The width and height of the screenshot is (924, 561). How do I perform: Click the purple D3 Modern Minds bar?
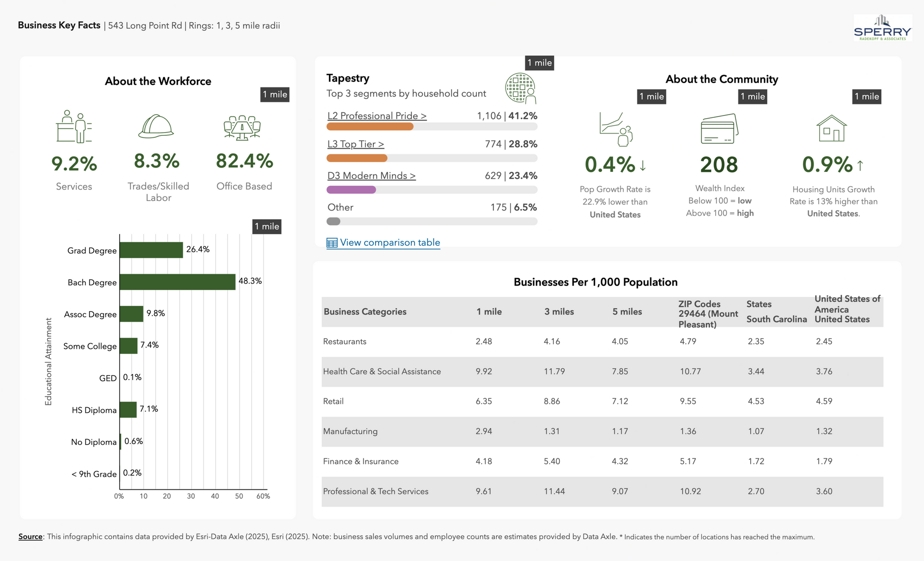point(351,190)
